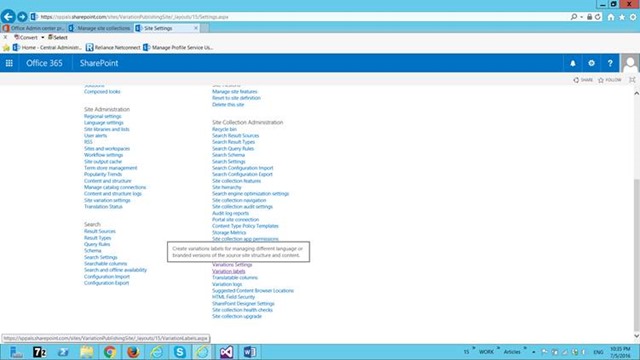The height and width of the screenshot is (360, 640).
Task: Close the Site Settings tab
Action: click(x=196, y=28)
